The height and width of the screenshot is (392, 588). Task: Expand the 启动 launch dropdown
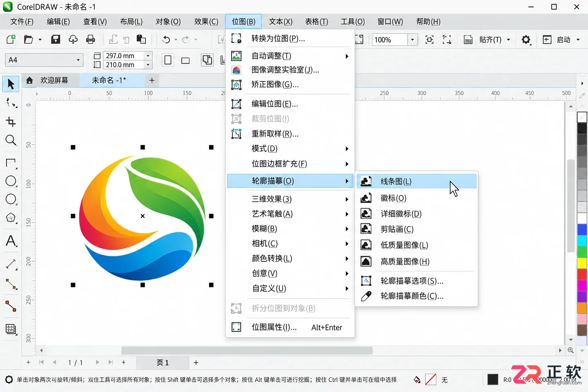point(578,40)
